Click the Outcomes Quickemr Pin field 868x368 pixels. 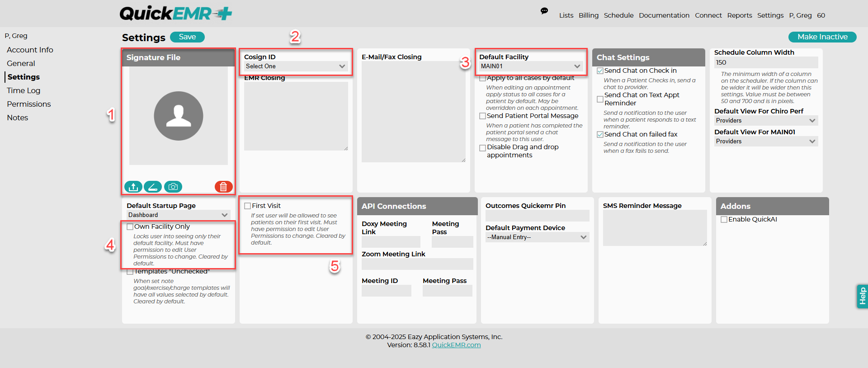(538, 216)
